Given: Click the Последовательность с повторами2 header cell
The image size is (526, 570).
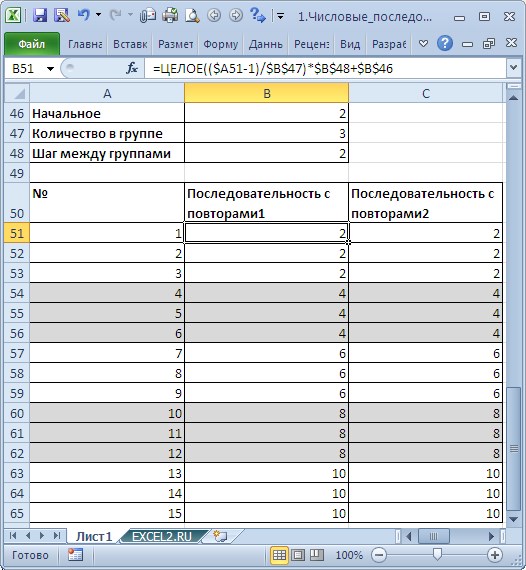Looking at the screenshot, I should pyautogui.click(x=426, y=203).
